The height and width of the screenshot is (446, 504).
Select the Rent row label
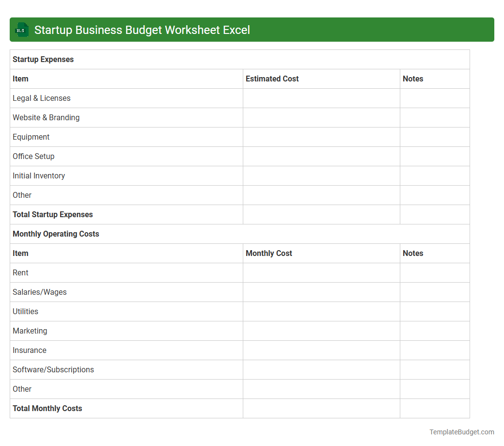click(20, 272)
